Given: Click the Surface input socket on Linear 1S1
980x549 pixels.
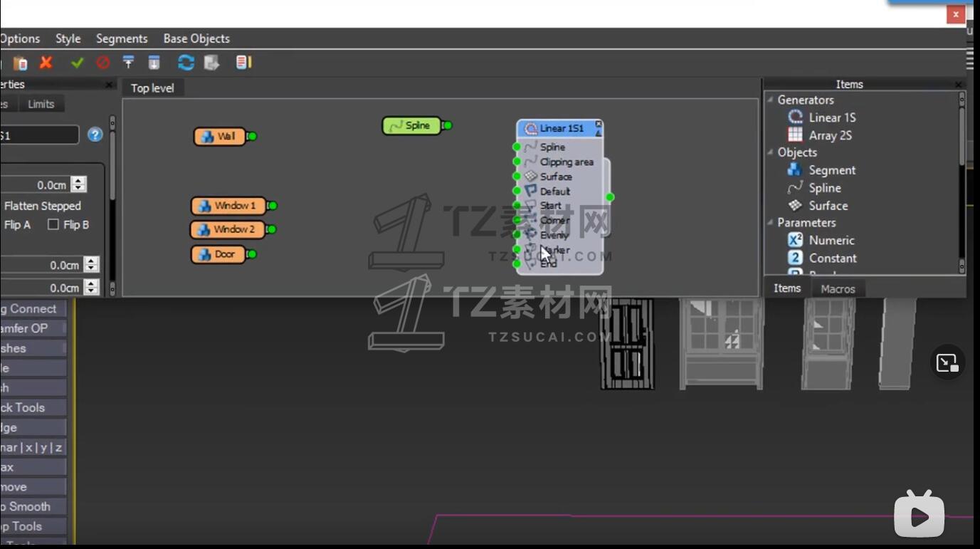Looking at the screenshot, I should [x=517, y=177].
